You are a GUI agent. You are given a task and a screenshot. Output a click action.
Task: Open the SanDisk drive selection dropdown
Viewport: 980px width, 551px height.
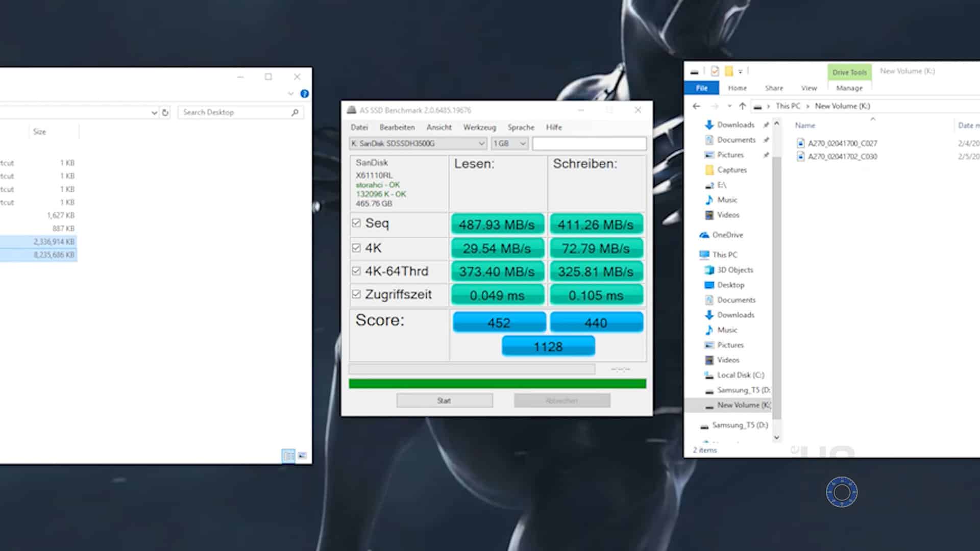pos(481,144)
